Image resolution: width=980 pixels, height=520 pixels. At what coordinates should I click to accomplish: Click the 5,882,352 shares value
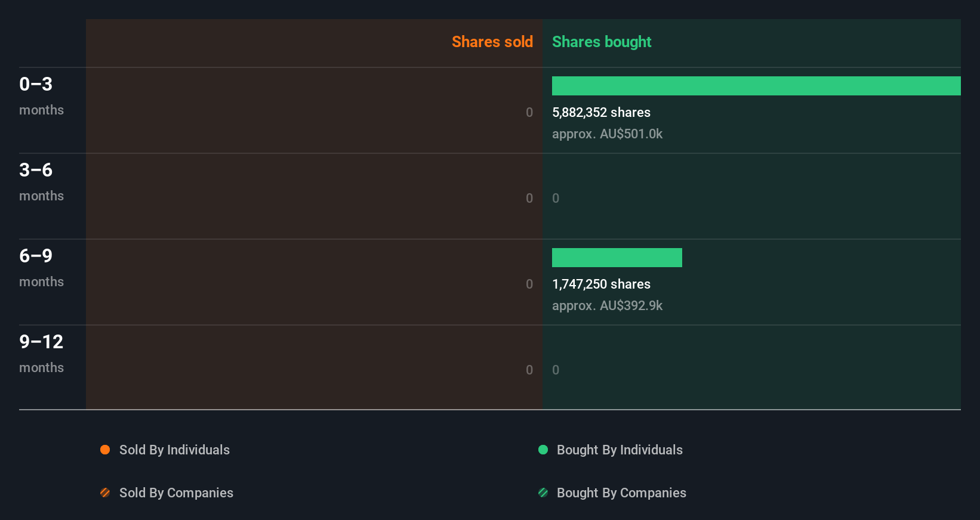[x=601, y=112]
